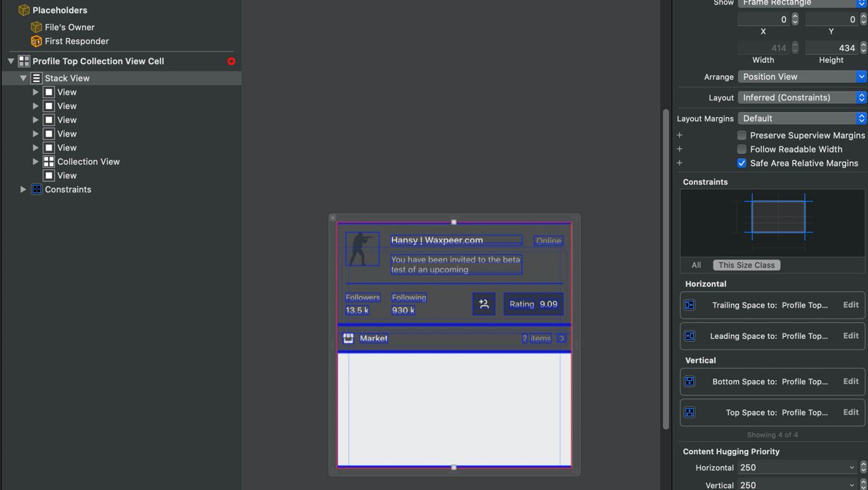Screen dimensions: 868x490
Task: Click Horizontal hugging priority stepper
Action: coord(863,468)
